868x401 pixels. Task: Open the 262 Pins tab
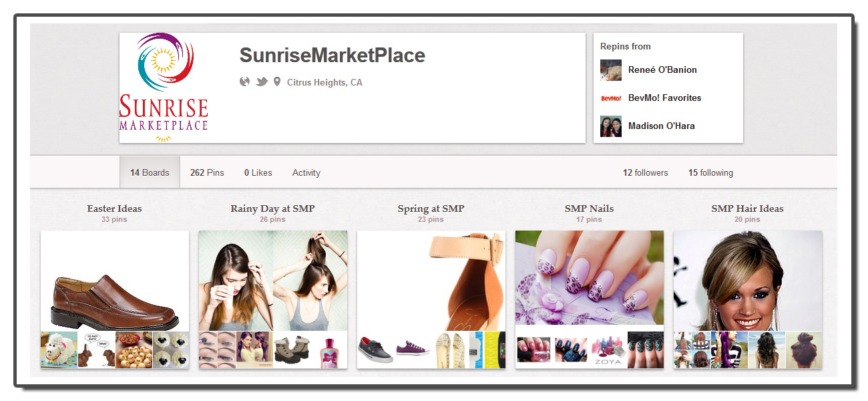point(207,172)
